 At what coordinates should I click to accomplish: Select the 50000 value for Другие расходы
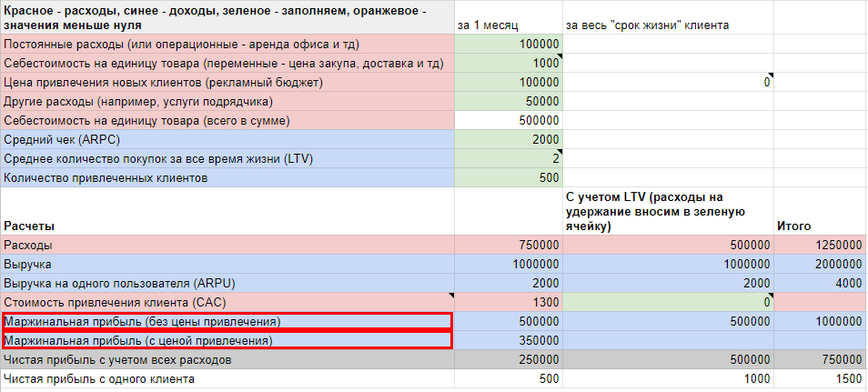click(509, 101)
